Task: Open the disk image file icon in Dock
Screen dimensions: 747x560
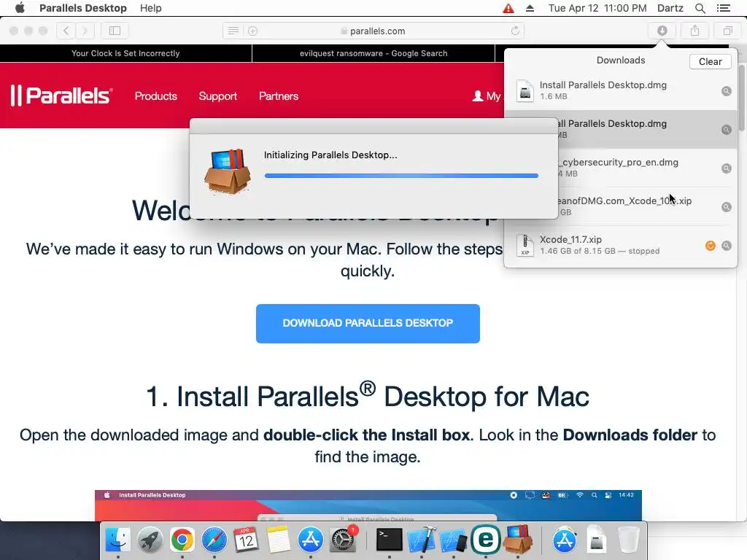Action: (x=597, y=540)
